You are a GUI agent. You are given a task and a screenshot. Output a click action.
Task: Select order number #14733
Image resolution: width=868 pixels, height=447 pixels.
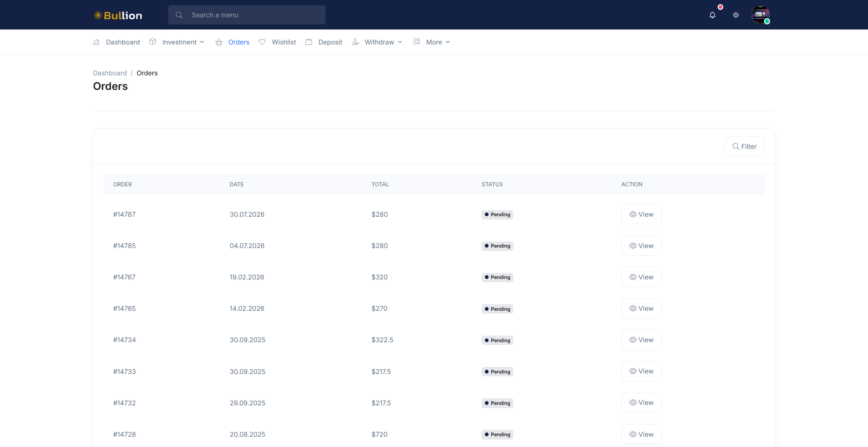point(124,372)
